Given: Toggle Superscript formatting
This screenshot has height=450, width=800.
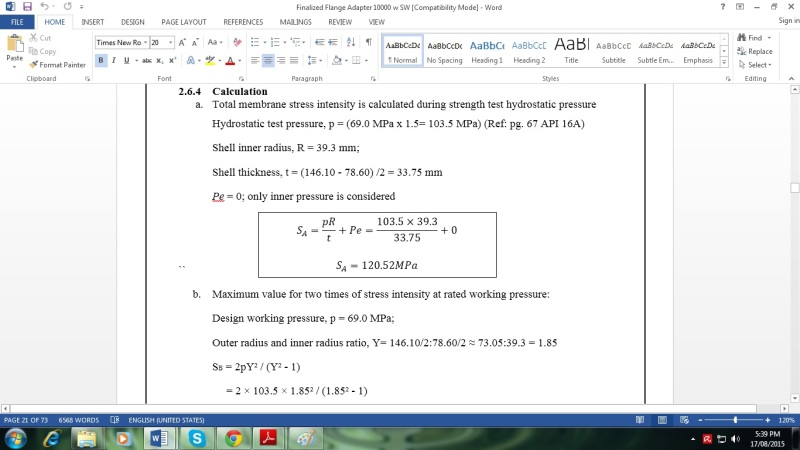Looking at the screenshot, I should coord(172,60).
